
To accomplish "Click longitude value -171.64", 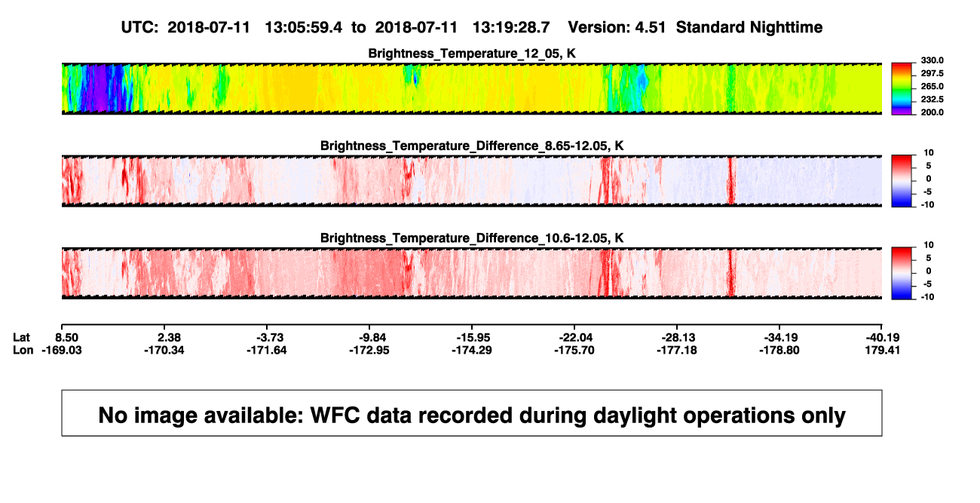I will (x=268, y=350).
